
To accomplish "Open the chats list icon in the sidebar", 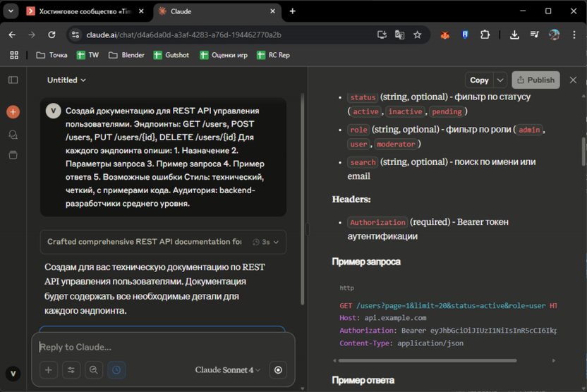I will click(13, 134).
